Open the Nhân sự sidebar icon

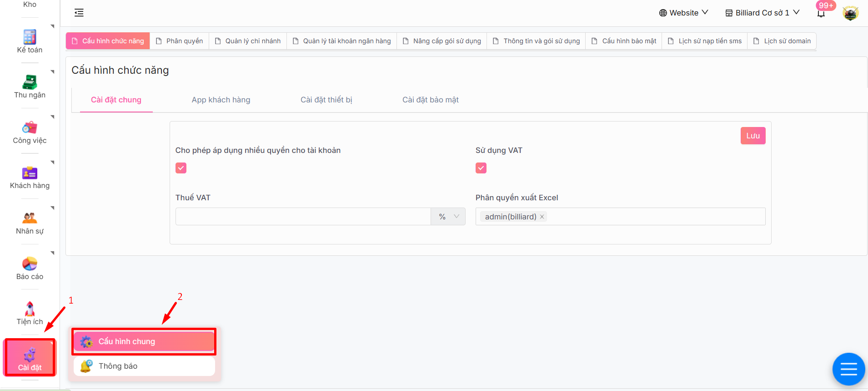[30, 218]
